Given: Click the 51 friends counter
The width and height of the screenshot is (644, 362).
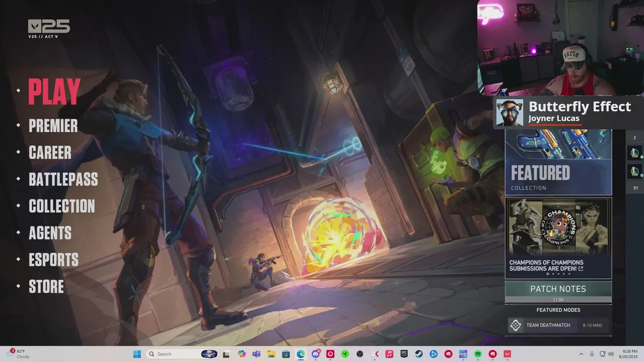Looking at the screenshot, I should [635, 188].
